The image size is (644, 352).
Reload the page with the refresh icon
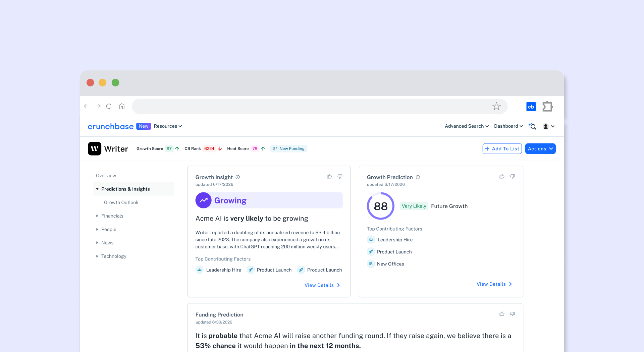[x=109, y=106]
